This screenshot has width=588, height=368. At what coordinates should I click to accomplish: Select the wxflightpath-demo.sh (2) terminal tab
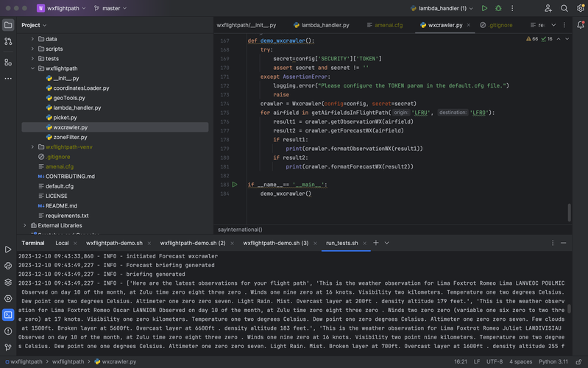pos(192,243)
